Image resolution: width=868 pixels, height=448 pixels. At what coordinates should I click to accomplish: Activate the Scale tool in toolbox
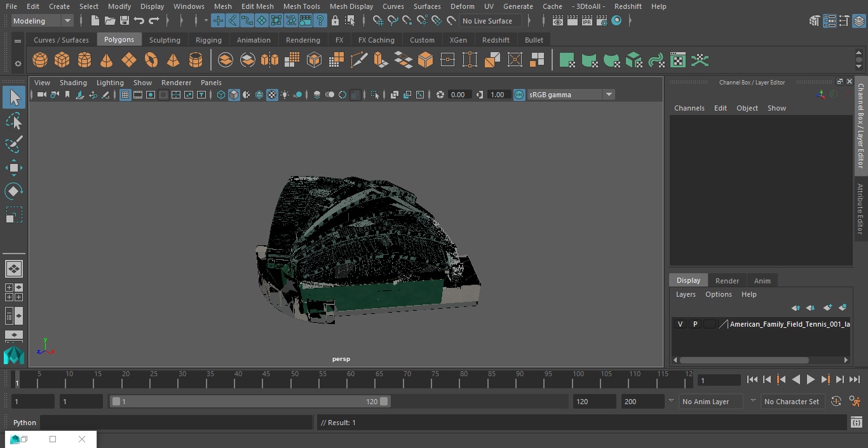coord(14,215)
